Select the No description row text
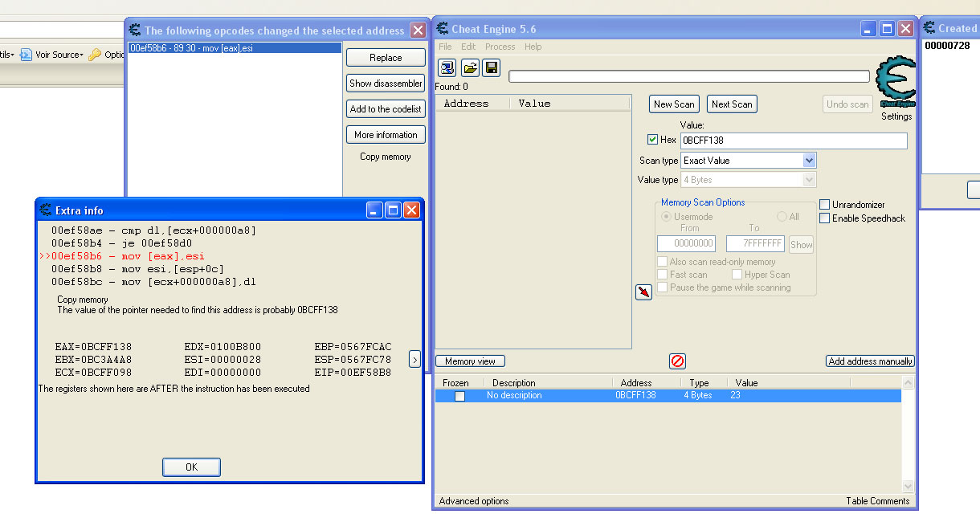This screenshot has width=980, height=526. click(x=514, y=396)
